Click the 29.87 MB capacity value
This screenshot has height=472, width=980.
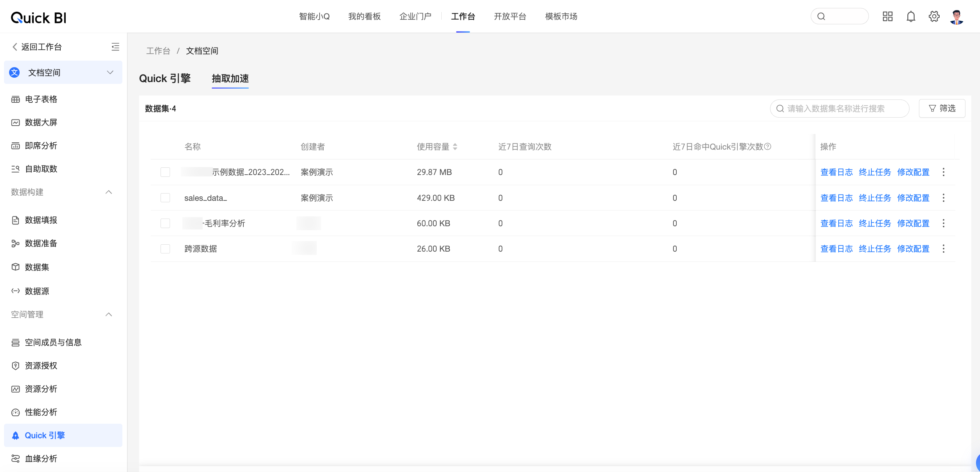point(434,172)
